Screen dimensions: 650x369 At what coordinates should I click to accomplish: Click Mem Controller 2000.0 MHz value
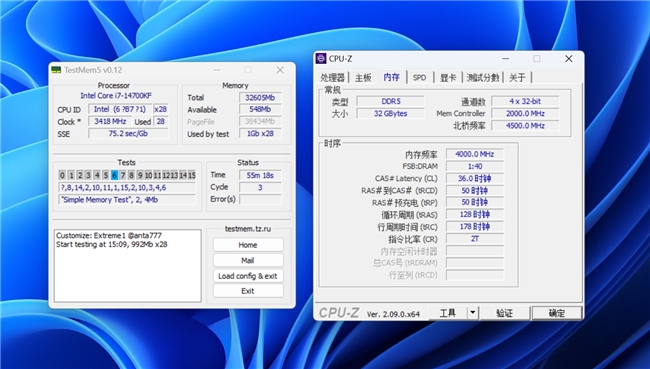pos(525,113)
